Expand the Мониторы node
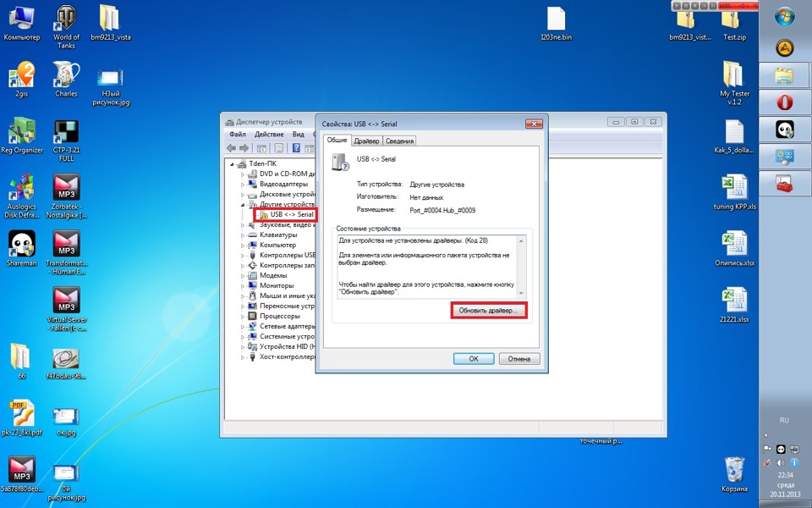This screenshot has height=508, width=812. pyautogui.click(x=243, y=285)
